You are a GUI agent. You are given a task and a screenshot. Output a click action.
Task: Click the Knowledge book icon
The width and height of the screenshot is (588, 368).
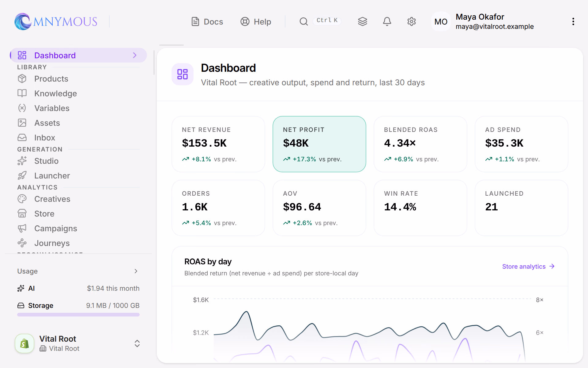[x=22, y=94]
